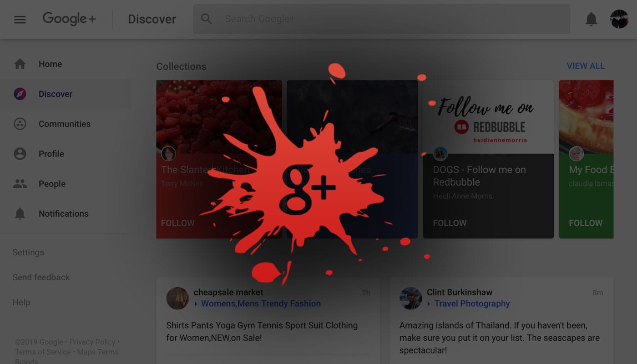Open Clint Burkinshaw's profile picture
The height and width of the screenshot is (364, 637).
pos(411,298)
